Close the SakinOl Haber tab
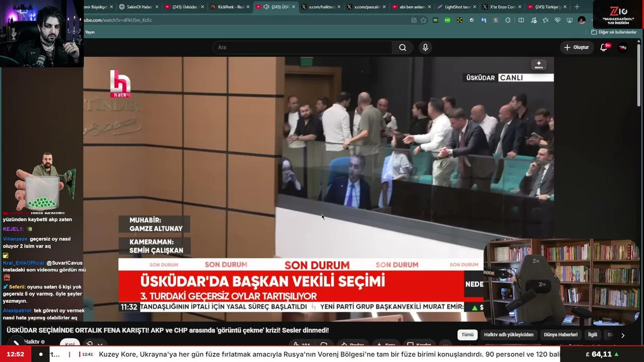This screenshot has height=362, width=644. coord(157,7)
